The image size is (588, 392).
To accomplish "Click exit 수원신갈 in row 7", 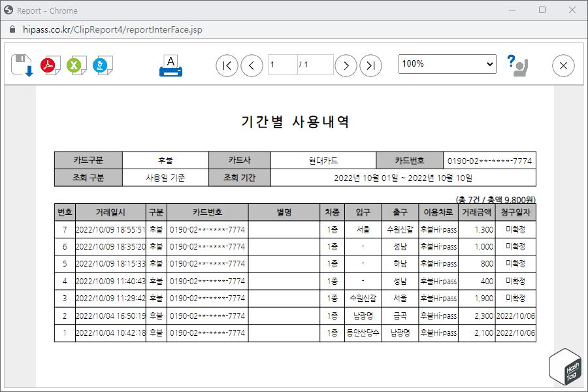I will (400, 229).
